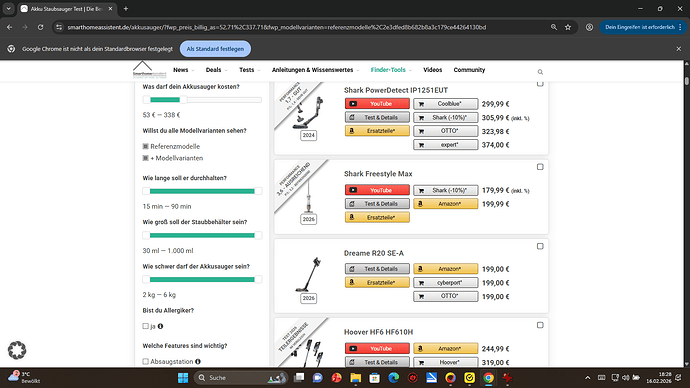Open volume control in system tray
This screenshot has width=690, height=388.
(626, 377)
